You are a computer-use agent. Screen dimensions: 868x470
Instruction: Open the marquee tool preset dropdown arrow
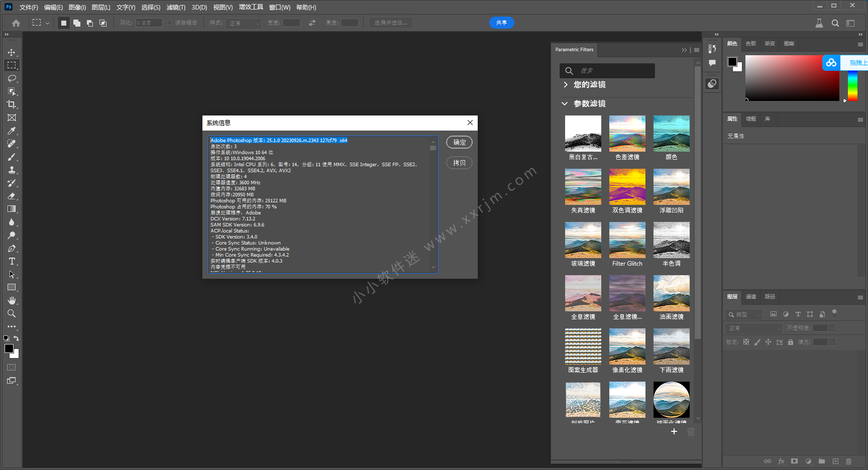click(x=47, y=23)
